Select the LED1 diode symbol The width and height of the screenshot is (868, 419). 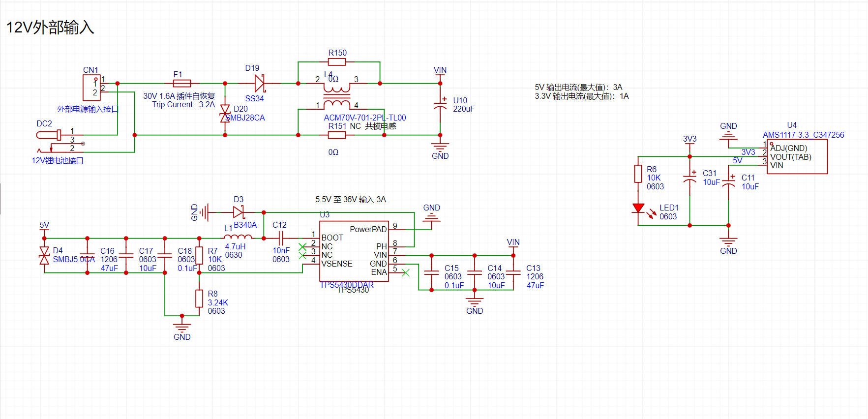coord(638,208)
